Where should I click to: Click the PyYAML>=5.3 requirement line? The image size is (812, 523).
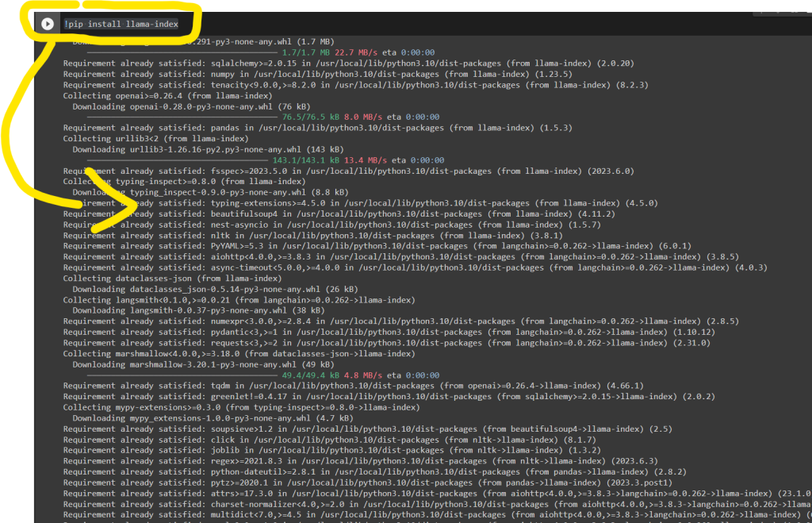[377, 246]
